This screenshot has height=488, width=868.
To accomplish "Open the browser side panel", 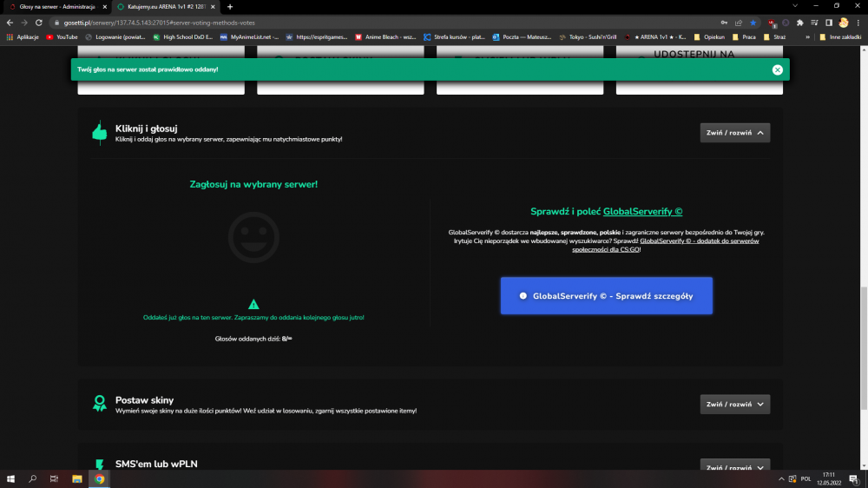I will 829,23.
